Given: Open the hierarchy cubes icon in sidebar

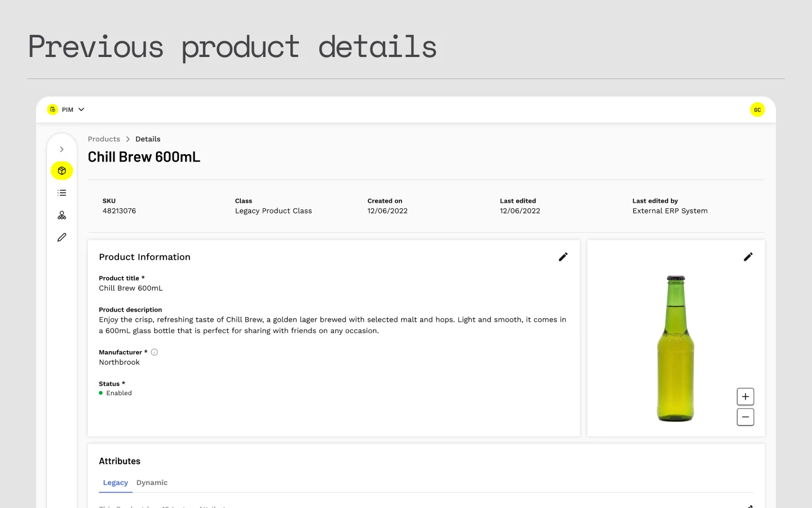Looking at the screenshot, I should [x=62, y=215].
